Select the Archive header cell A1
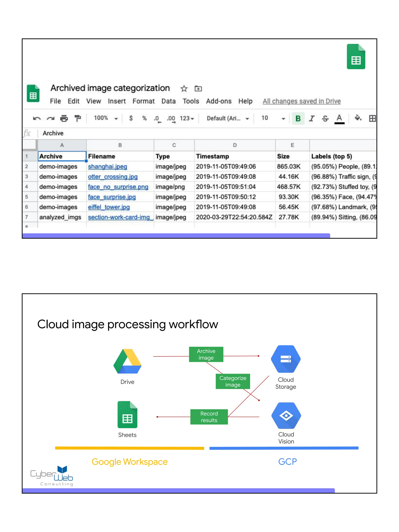This screenshot has width=399, height=532. point(62,156)
